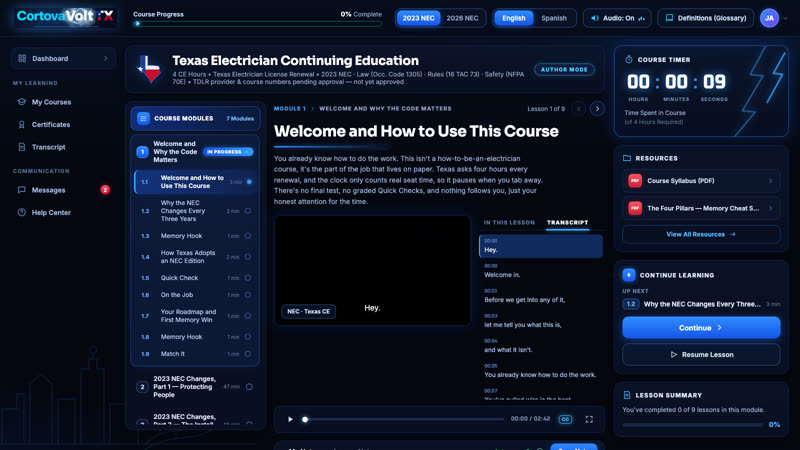Viewport: 800px width, 450px height.
Task: Enter fullscreen video mode
Action: coord(589,419)
